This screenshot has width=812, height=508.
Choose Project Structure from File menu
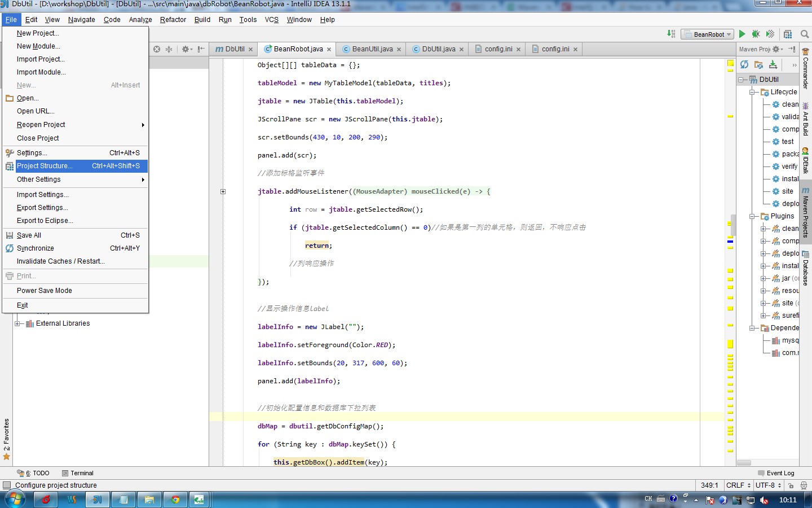click(75, 166)
